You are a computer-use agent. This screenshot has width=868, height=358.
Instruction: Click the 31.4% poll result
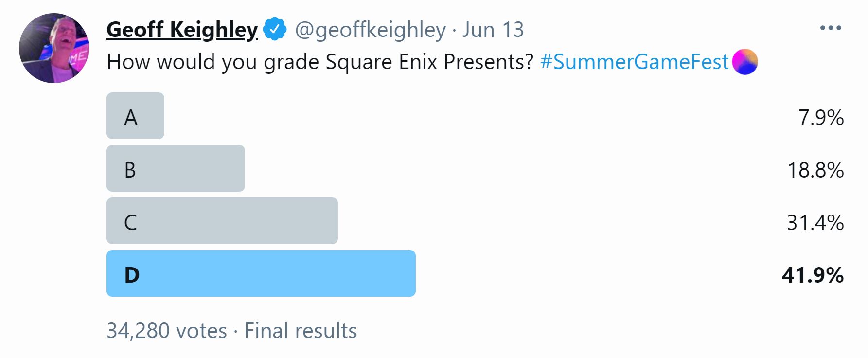tap(815, 223)
